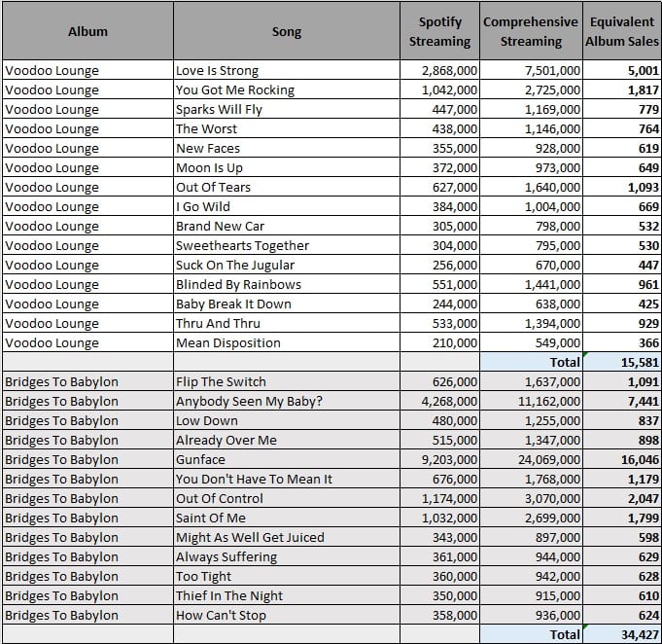The width and height of the screenshot is (662, 644).
Task: Click the comprehensive value 24,069,000
Action: pos(531,459)
